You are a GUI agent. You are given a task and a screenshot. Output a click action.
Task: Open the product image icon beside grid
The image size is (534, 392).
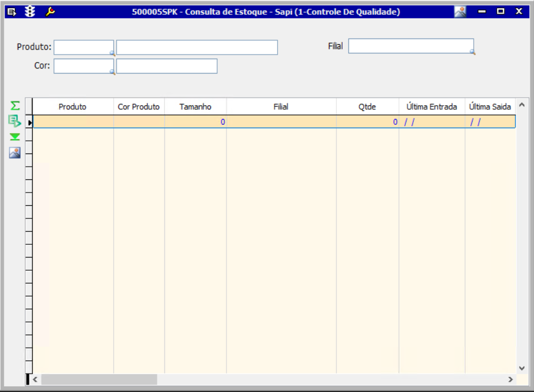pos(14,152)
